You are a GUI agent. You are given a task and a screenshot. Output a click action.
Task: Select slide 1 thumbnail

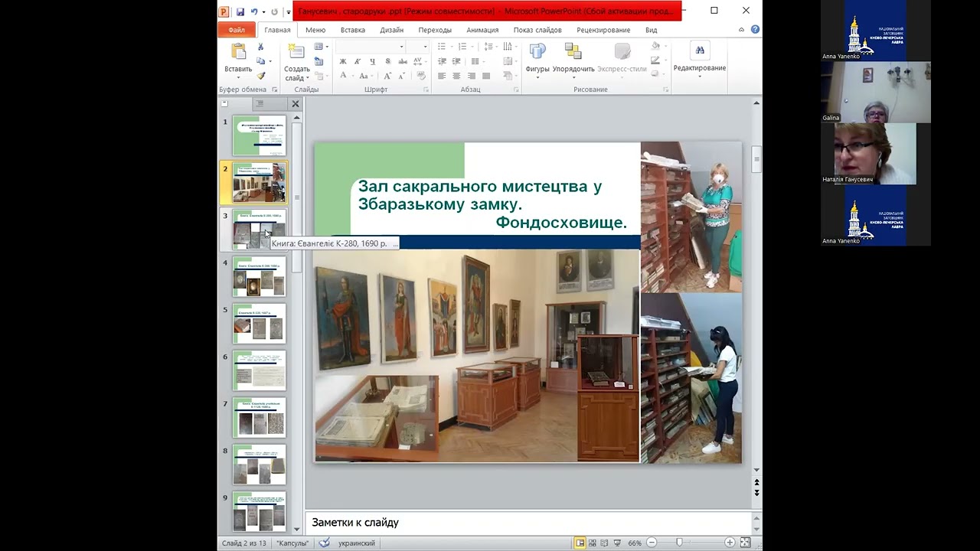click(259, 135)
